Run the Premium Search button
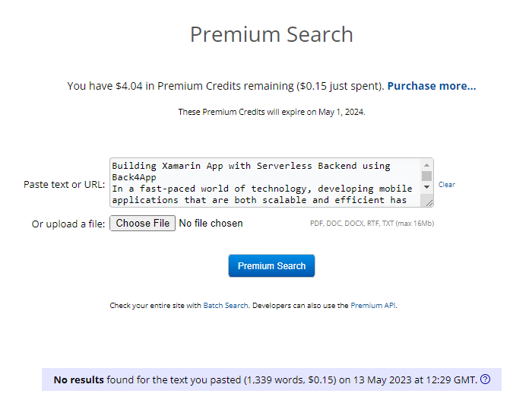Viewport: 532px width, 416px height. point(271,266)
